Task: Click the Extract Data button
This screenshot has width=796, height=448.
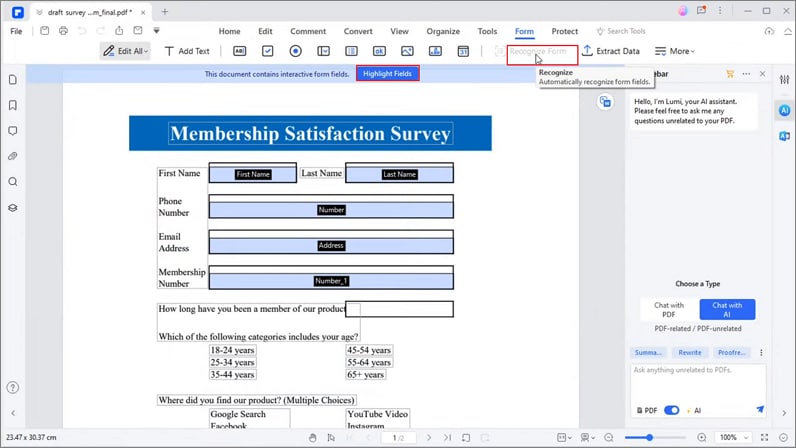Action: (x=611, y=51)
